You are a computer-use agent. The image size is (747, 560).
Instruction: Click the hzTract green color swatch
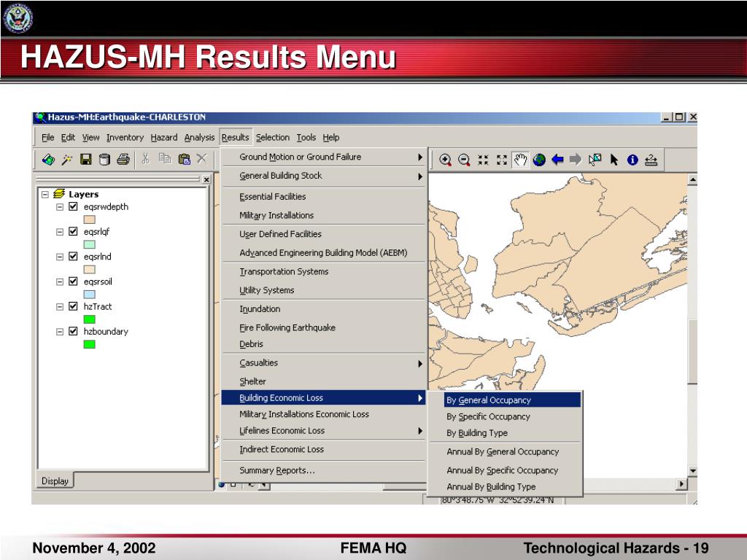89,319
